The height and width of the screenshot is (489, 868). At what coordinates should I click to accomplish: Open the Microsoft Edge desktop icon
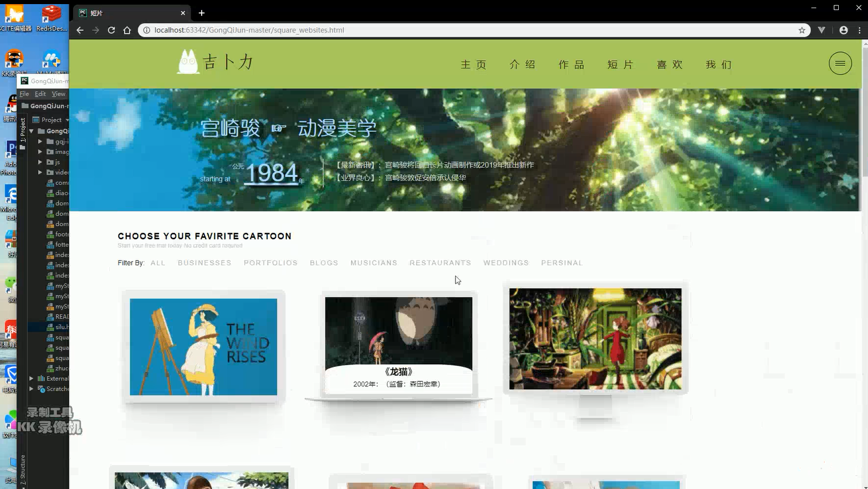(9, 202)
